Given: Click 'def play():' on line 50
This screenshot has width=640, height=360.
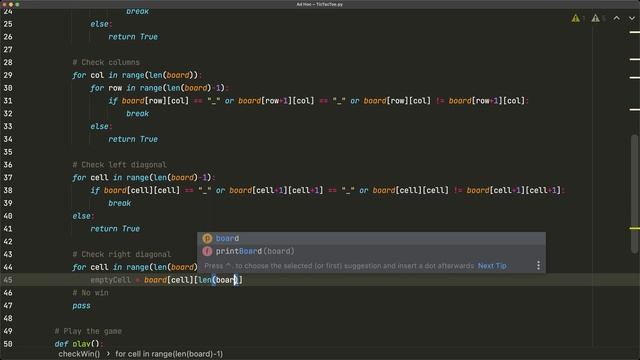Looking at the screenshot, I should (x=79, y=344).
